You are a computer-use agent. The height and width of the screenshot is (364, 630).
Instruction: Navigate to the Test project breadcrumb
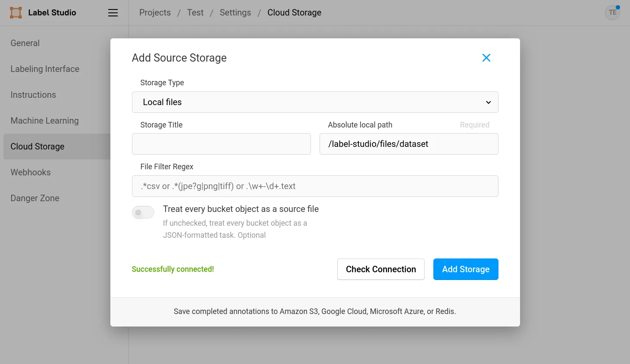[x=195, y=12]
